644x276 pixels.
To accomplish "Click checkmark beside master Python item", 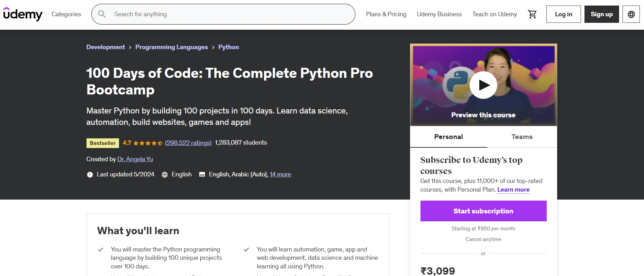I will pos(101,249).
